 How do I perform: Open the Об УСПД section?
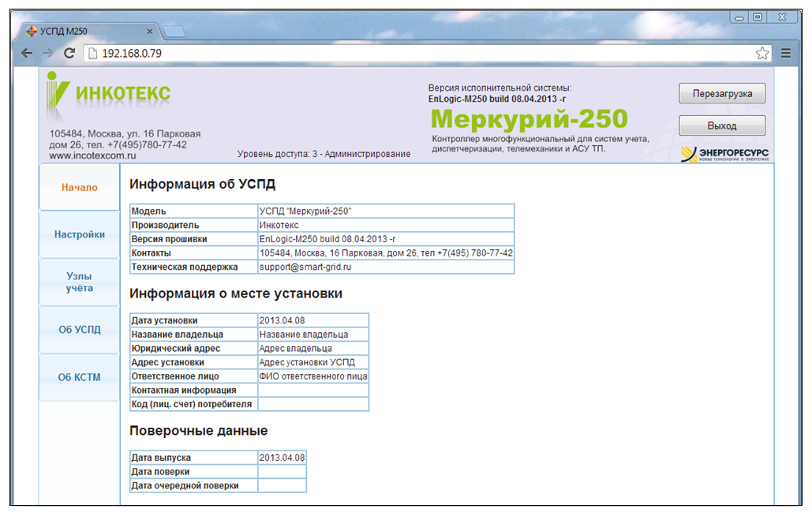click(x=79, y=330)
